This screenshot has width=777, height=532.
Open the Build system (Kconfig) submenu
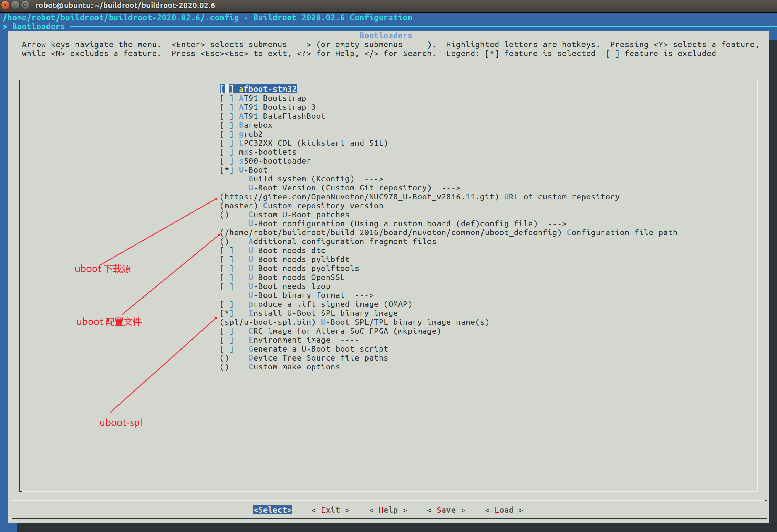coord(316,179)
